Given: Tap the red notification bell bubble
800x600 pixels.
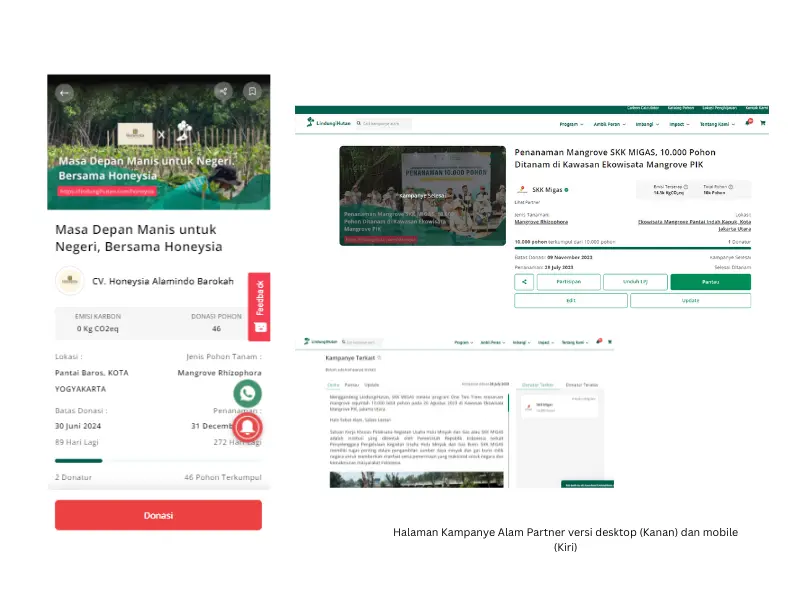Looking at the screenshot, I should [247, 427].
